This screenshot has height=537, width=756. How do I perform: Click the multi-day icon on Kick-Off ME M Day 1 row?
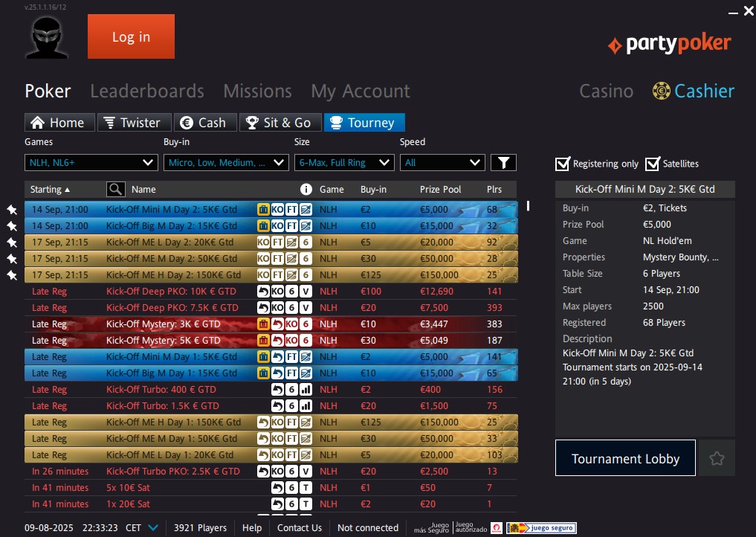click(306, 439)
